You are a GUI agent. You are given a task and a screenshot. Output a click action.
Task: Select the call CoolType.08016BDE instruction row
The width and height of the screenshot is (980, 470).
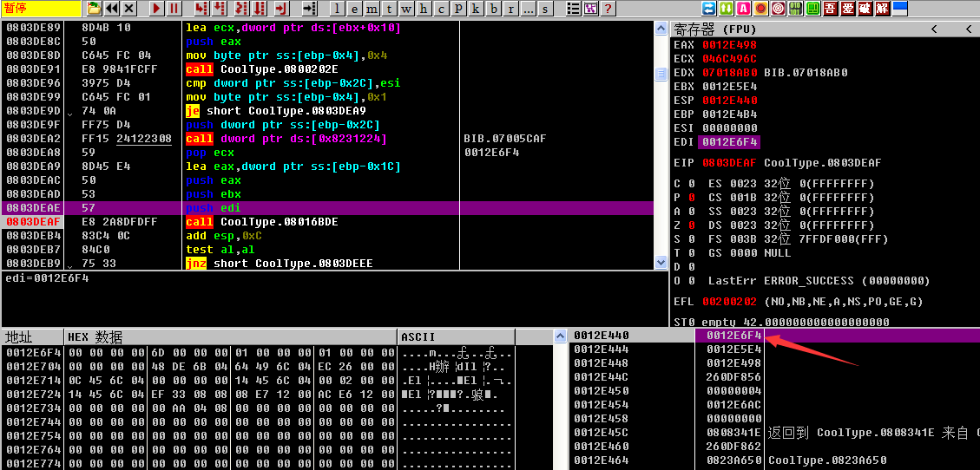[x=262, y=222]
